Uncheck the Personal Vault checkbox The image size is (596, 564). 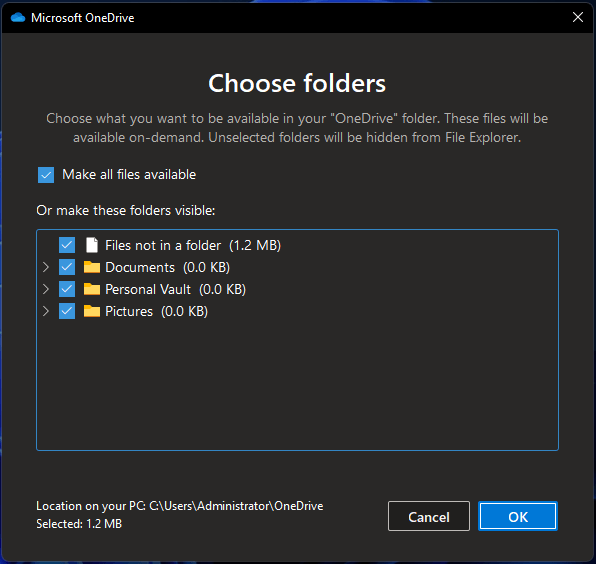click(x=67, y=289)
